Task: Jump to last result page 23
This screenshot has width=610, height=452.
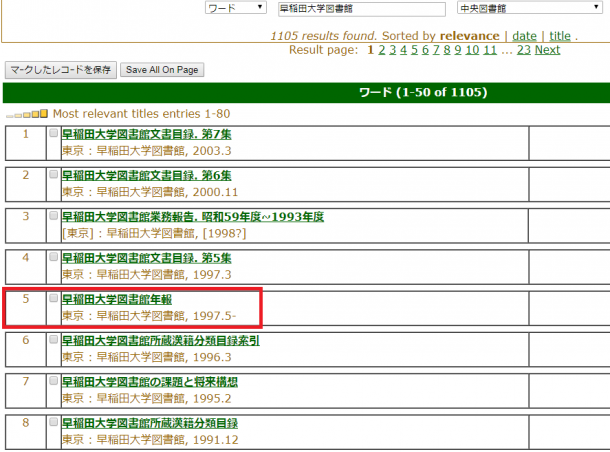Action: point(524,50)
